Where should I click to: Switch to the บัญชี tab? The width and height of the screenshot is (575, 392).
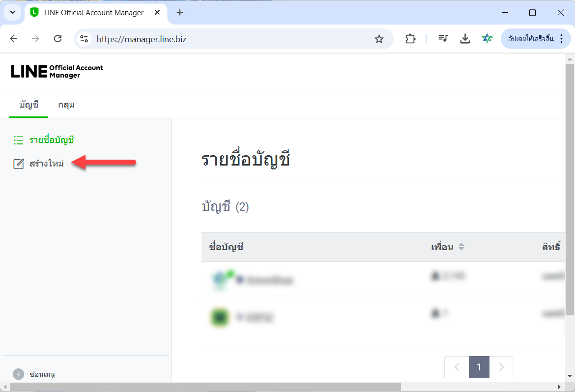tap(29, 105)
